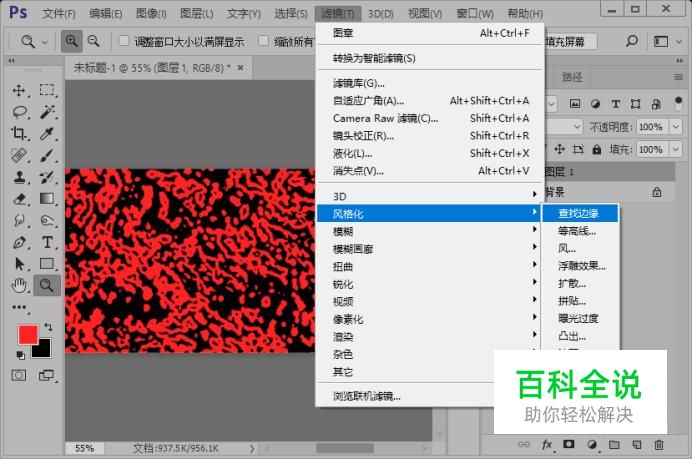This screenshot has height=459, width=692.
Task: Swap foreground and background colors
Action: click(x=48, y=327)
